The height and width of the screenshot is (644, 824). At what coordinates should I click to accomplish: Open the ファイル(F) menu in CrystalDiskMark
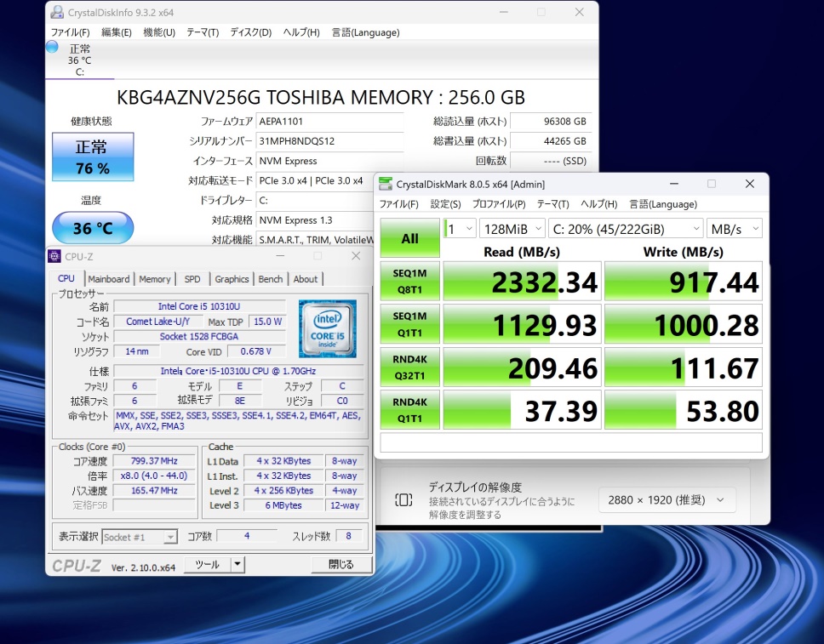pyautogui.click(x=399, y=204)
